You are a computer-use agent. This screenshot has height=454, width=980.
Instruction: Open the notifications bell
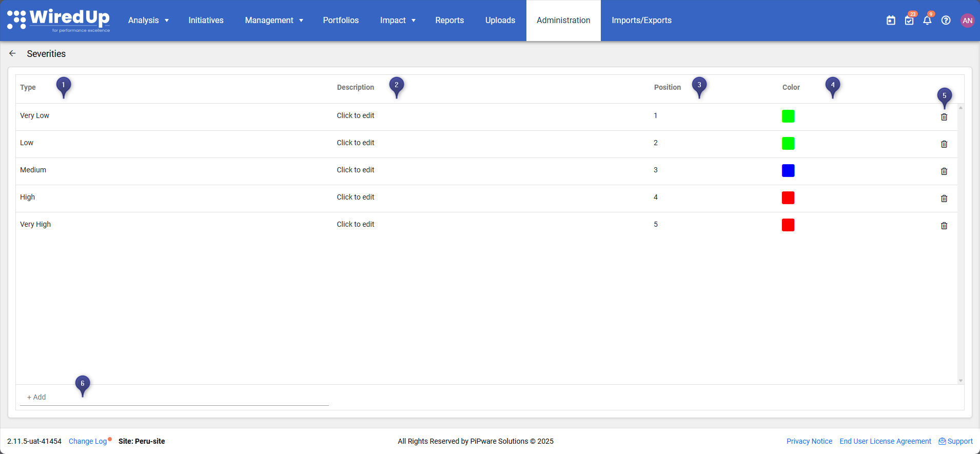point(927,21)
